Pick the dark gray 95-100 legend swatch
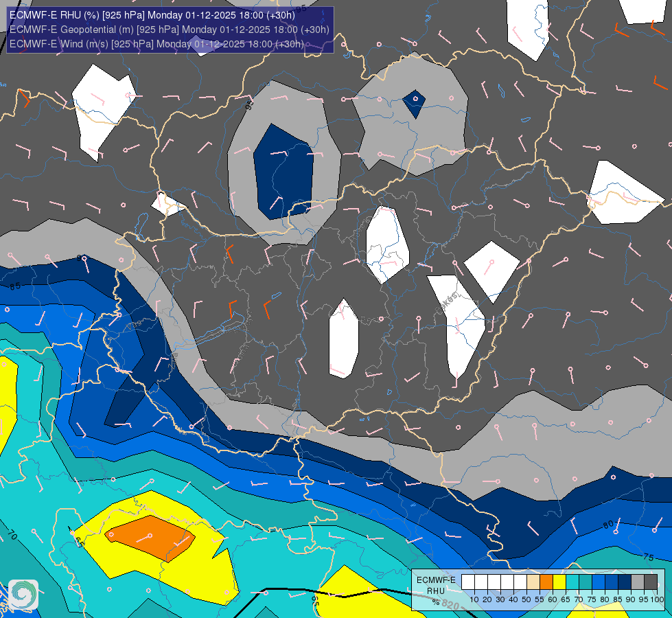 click(x=651, y=582)
